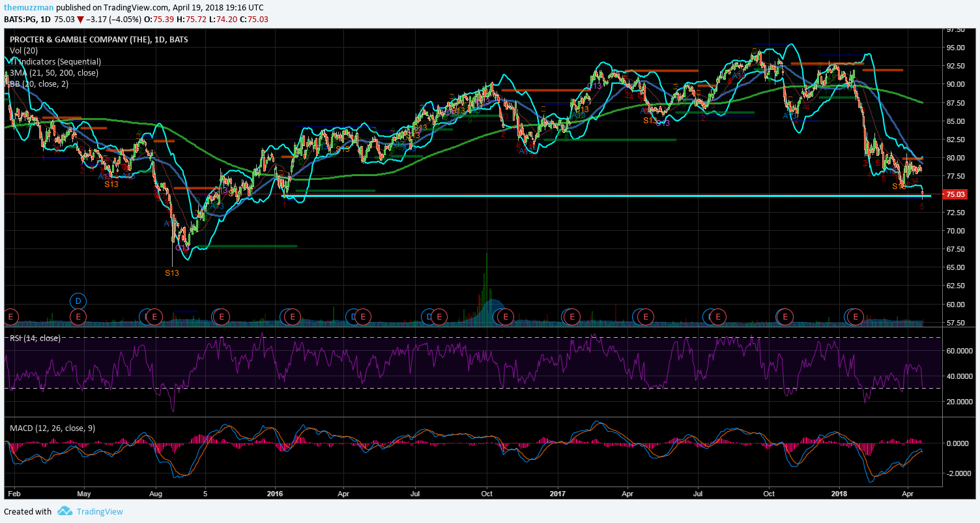Click the red 75.03 current price tag
The image size is (980, 523).
[x=955, y=194]
